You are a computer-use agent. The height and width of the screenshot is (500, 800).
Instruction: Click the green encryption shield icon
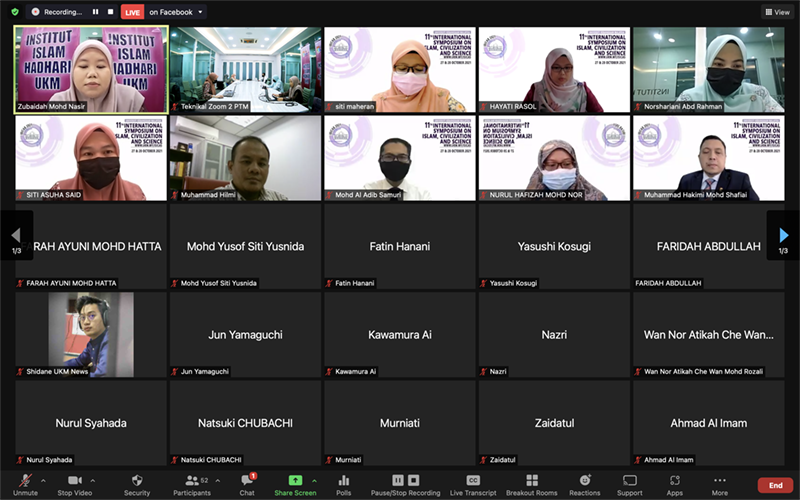(14, 12)
